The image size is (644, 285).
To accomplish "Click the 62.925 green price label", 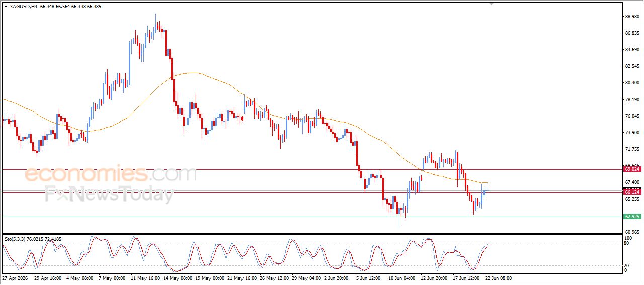I will click(632, 216).
